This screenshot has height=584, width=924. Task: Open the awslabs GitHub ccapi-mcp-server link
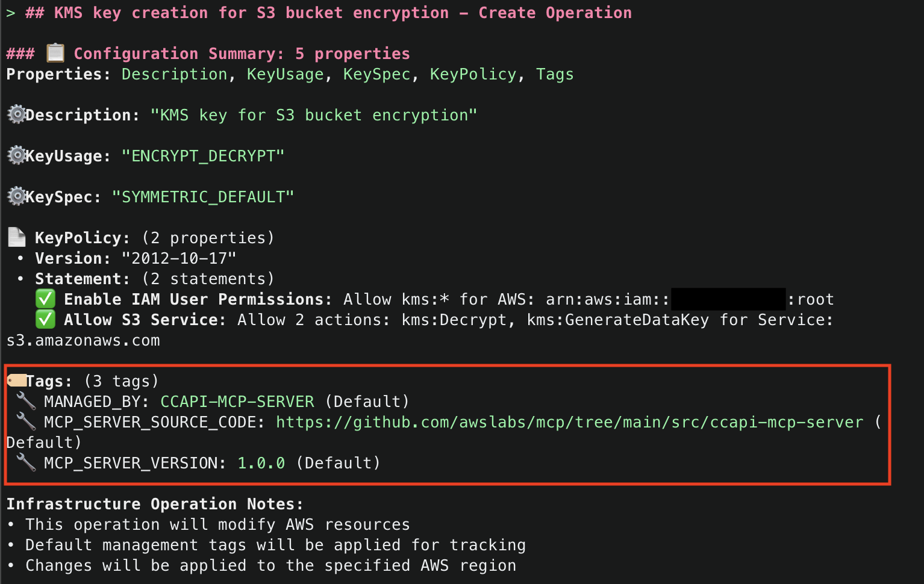click(x=569, y=422)
